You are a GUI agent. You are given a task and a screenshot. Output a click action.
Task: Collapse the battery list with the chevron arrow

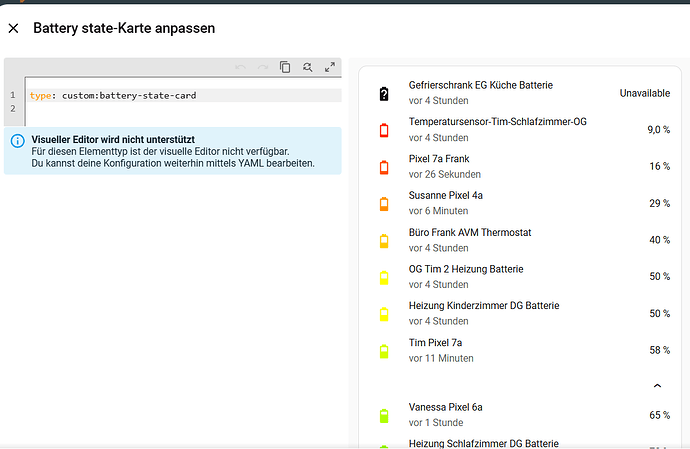657,386
